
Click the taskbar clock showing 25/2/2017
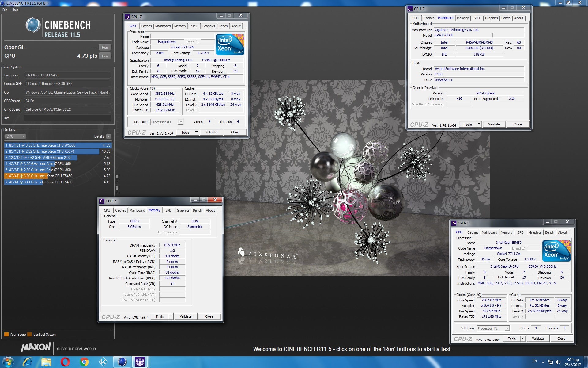pos(573,362)
